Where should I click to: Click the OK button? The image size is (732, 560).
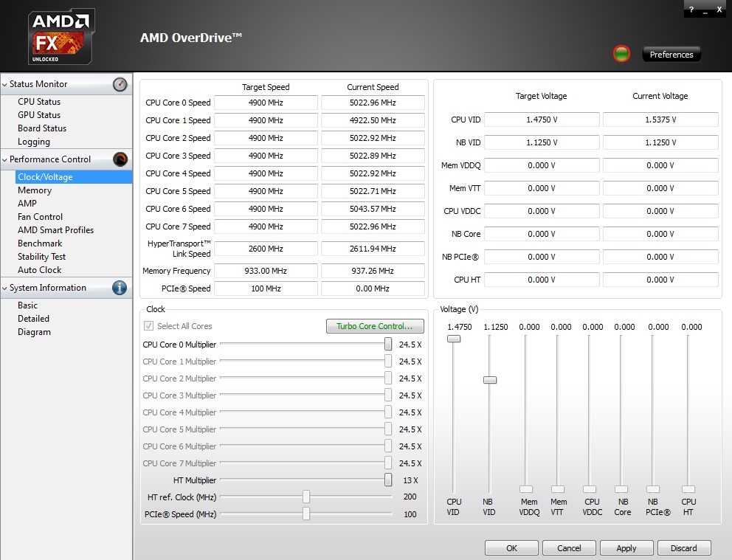pyautogui.click(x=511, y=548)
